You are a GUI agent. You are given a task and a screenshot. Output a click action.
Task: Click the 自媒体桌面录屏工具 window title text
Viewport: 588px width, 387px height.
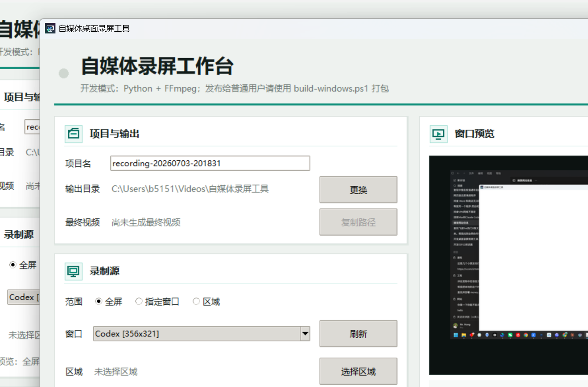coord(94,29)
